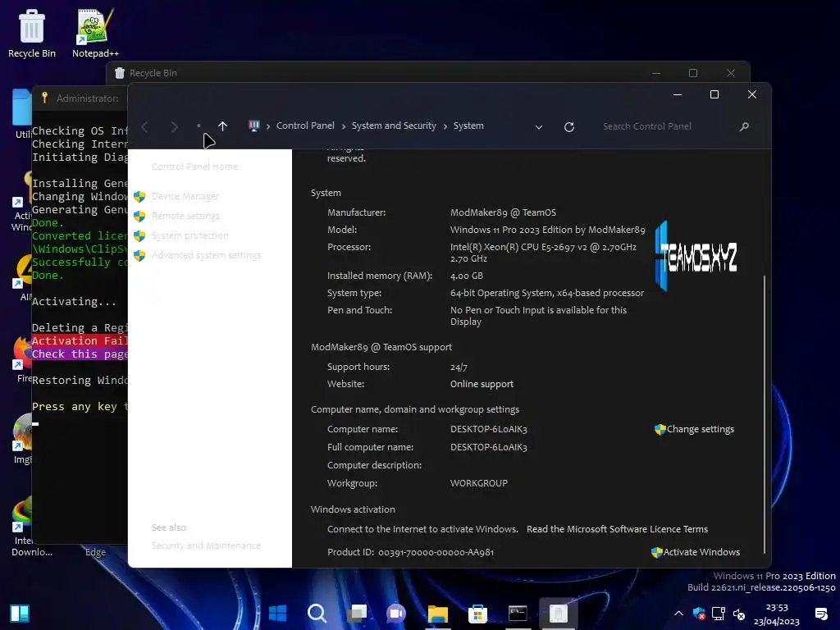Screen dimensions: 840x630
Task: Switch to the Control Panel taskbar button
Action: point(558,614)
